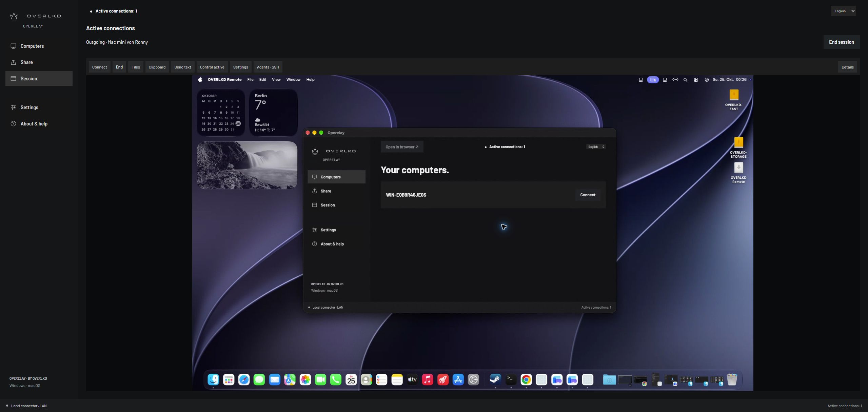Expand the Details panel
The image size is (868, 412).
click(x=847, y=67)
